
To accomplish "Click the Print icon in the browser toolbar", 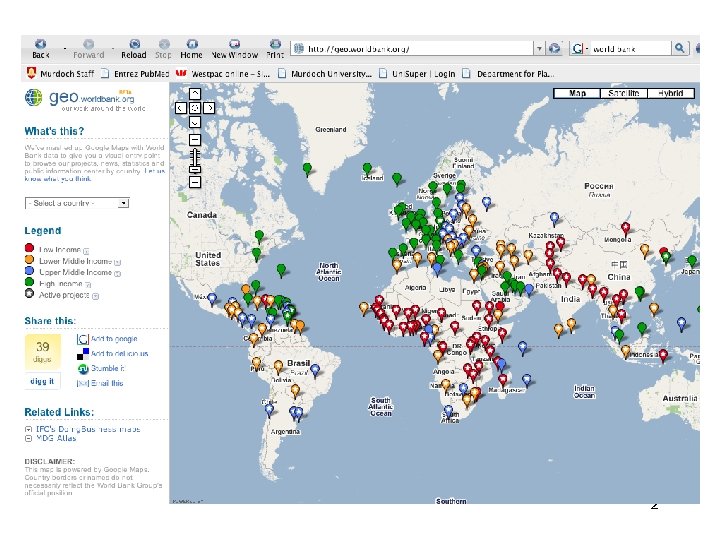I will [275, 46].
